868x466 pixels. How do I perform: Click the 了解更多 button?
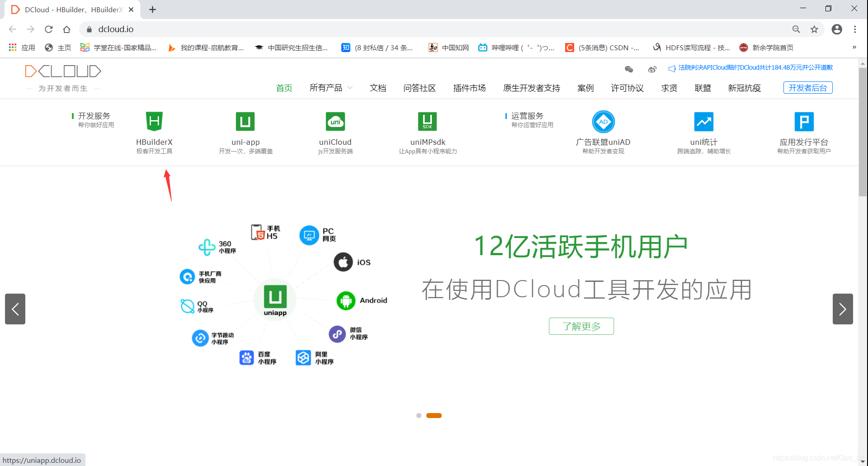coord(581,326)
